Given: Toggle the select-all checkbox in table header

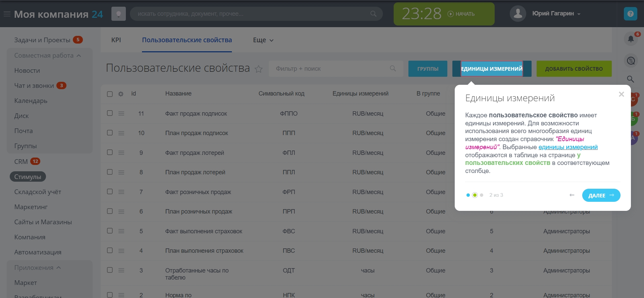Looking at the screenshot, I should pyautogui.click(x=110, y=94).
